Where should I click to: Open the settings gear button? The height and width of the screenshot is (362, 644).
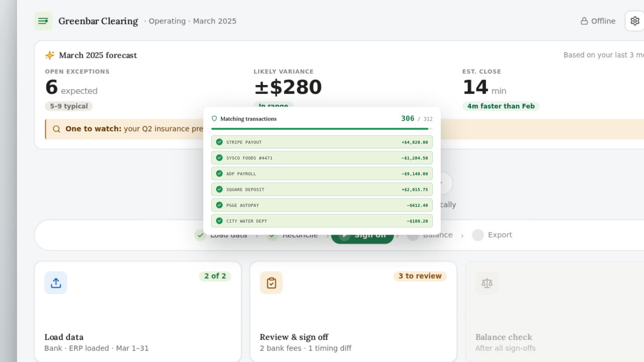click(634, 21)
